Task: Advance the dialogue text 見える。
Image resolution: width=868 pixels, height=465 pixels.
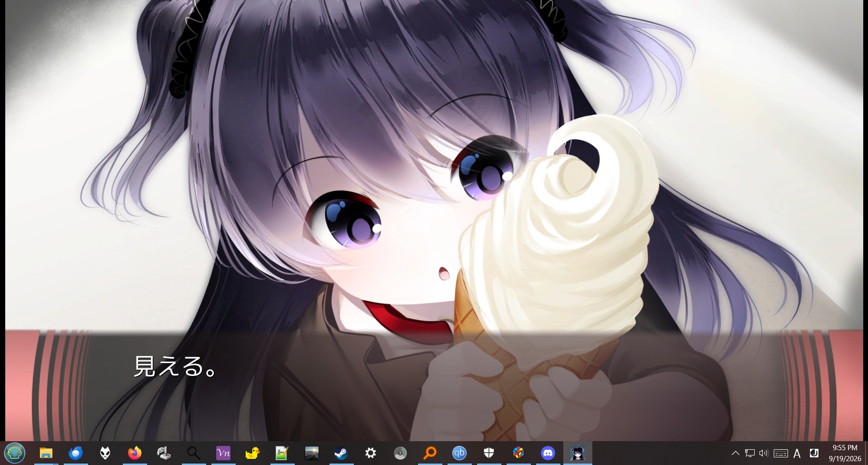Action: pyautogui.click(x=175, y=366)
